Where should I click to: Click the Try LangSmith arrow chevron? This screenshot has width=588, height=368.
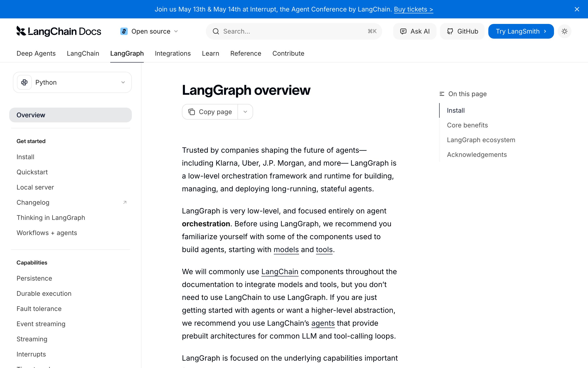[x=545, y=31]
